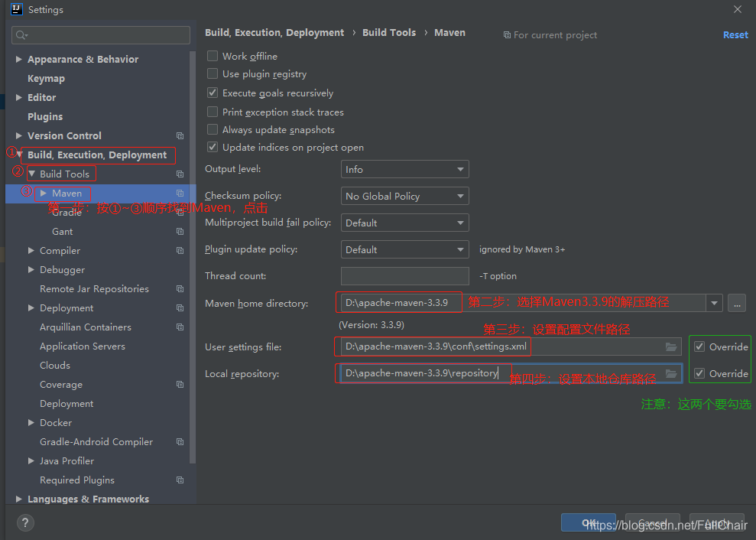Click Maven home directory browse (...) button
The image size is (756, 540).
click(x=737, y=304)
